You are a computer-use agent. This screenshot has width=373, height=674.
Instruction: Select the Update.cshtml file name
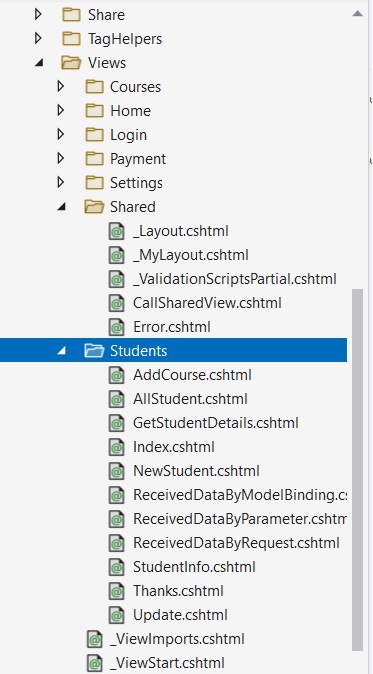tap(180, 616)
